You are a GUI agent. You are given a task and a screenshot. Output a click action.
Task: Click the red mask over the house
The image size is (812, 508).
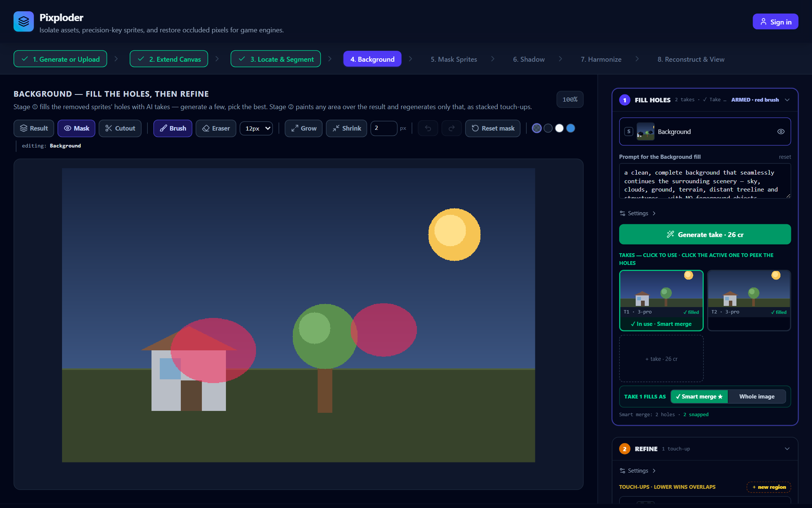[213, 350]
